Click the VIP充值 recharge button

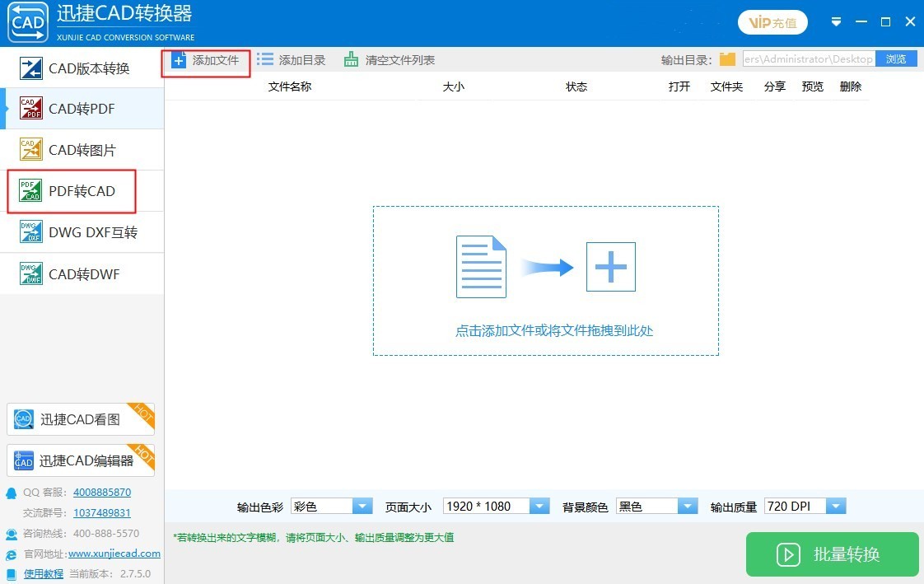click(x=772, y=22)
